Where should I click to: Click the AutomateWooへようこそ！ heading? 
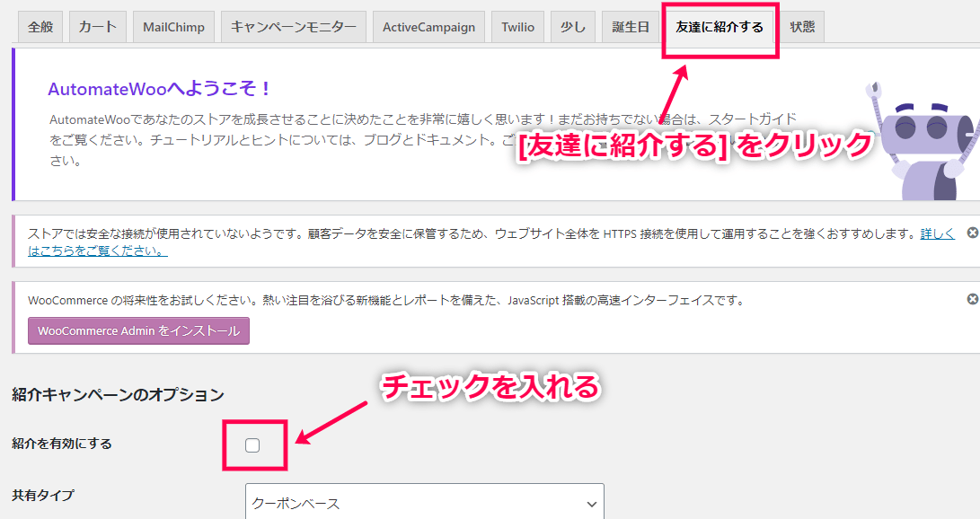[160, 89]
